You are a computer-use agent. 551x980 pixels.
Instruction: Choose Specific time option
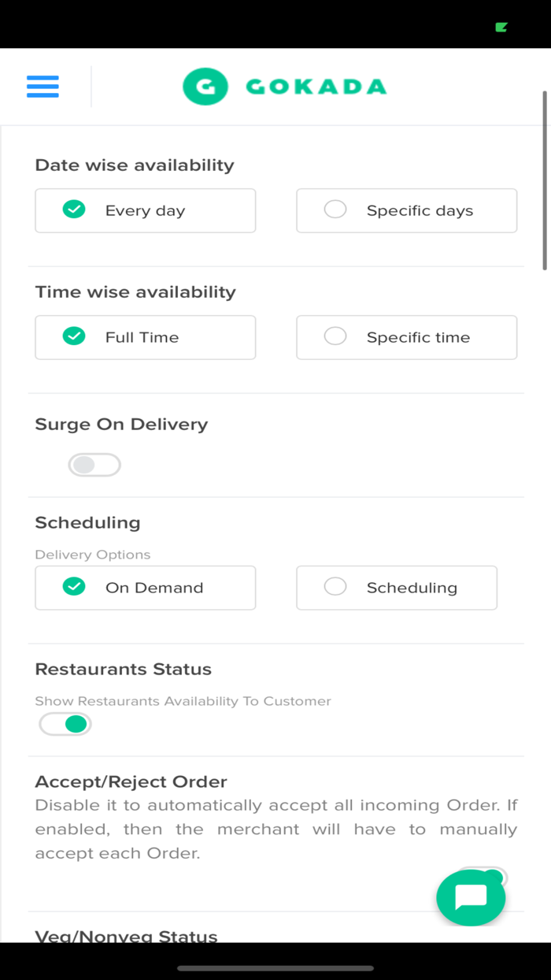coord(406,337)
